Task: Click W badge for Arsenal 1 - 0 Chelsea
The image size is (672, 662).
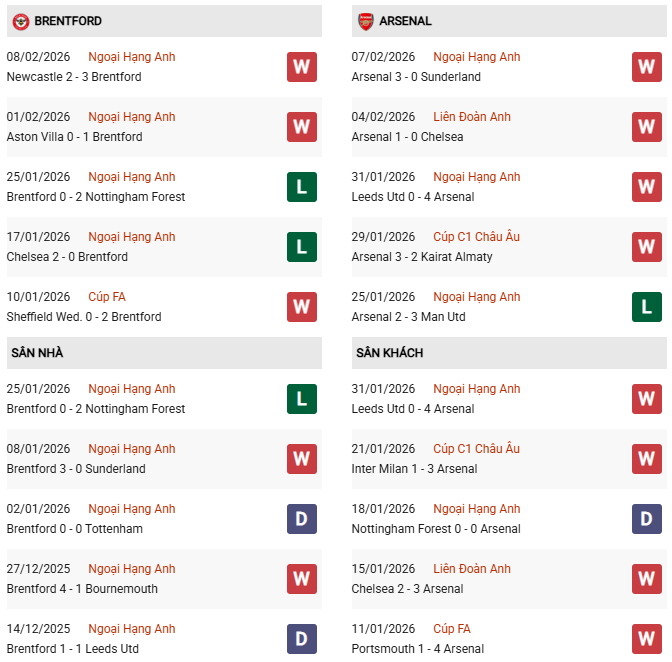Action: (x=647, y=127)
